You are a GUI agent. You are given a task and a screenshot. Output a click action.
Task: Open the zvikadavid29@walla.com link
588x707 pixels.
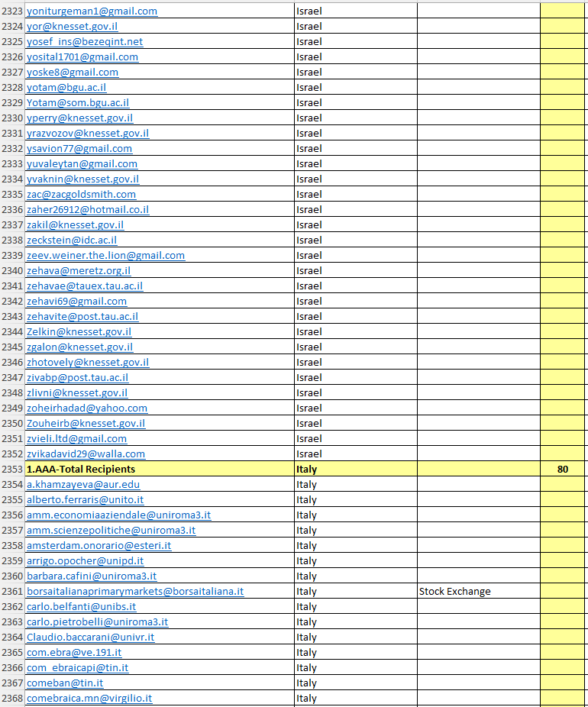[86, 454]
